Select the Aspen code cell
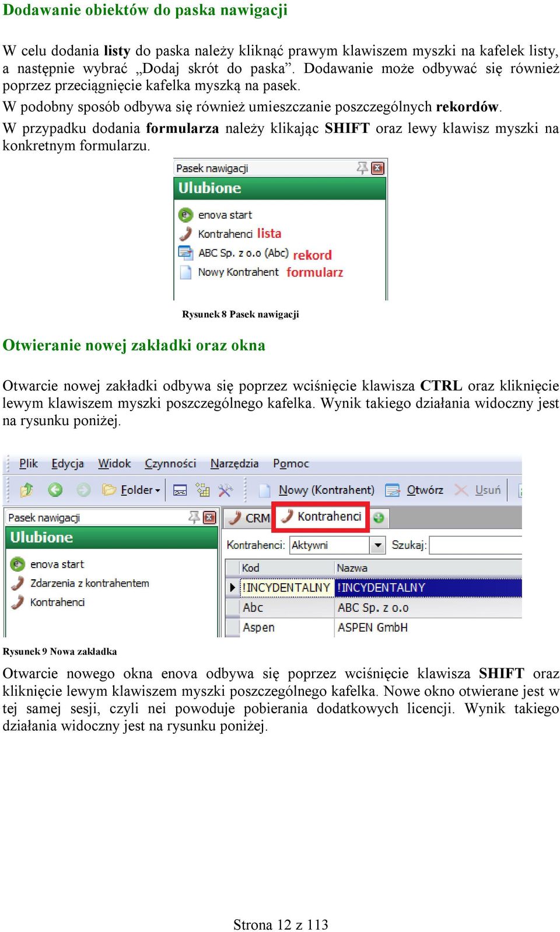 pyautogui.click(x=287, y=628)
